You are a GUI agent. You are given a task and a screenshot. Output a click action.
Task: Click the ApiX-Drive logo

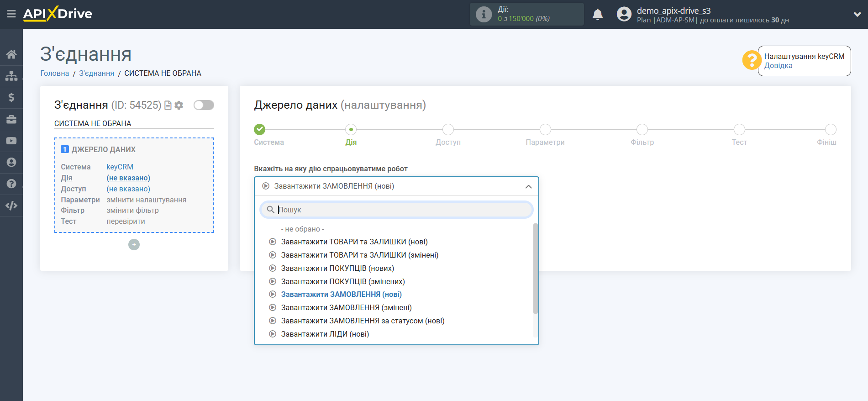[58, 14]
